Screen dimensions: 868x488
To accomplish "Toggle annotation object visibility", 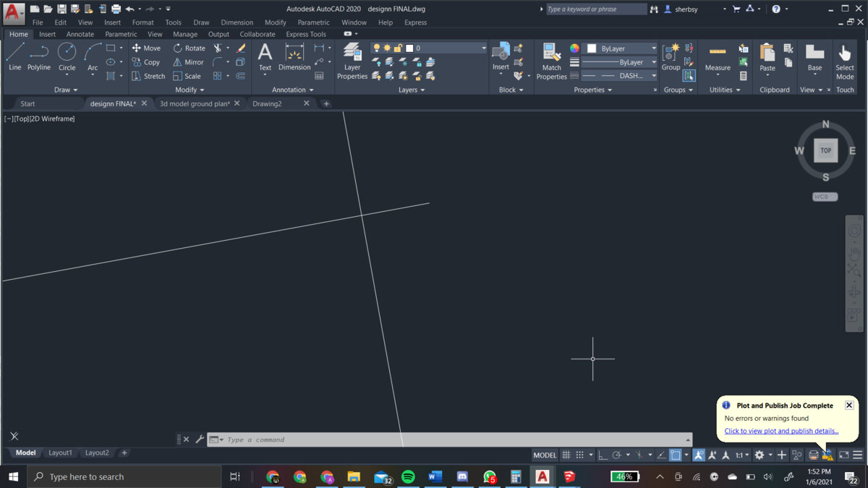I will (x=699, y=455).
